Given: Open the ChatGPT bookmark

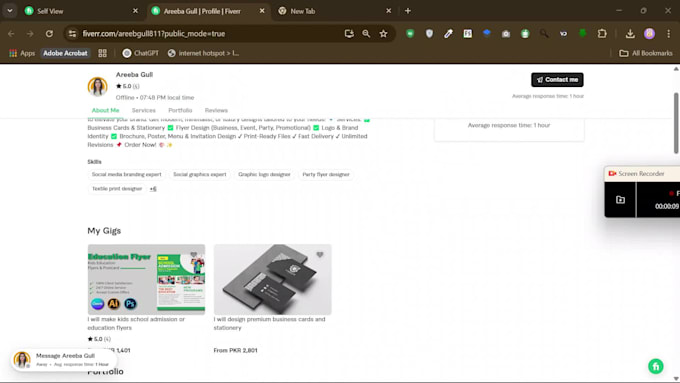Looking at the screenshot, I should (141, 53).
